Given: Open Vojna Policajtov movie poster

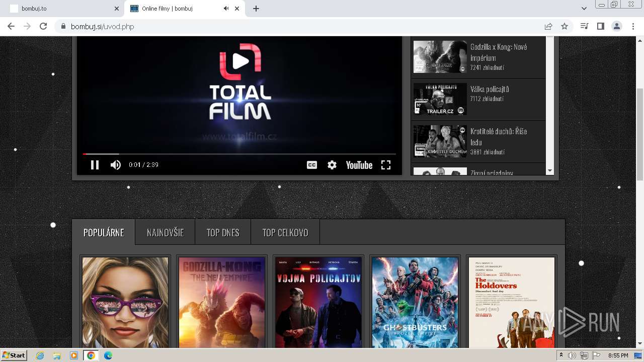Looking at the screenshot, I should pyautogui.click(x=318, y=302).
